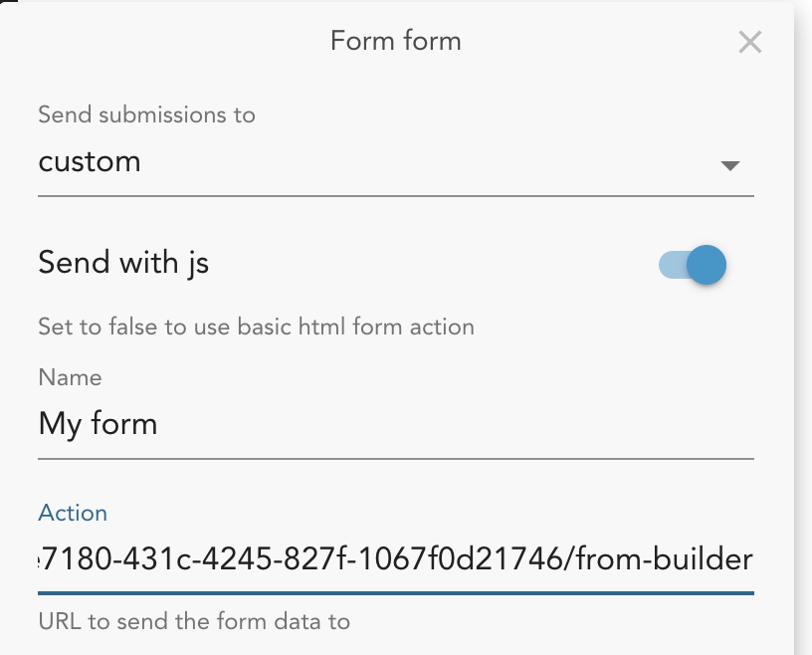
Task: Toggle the Send with js switch
Action: 693,265
